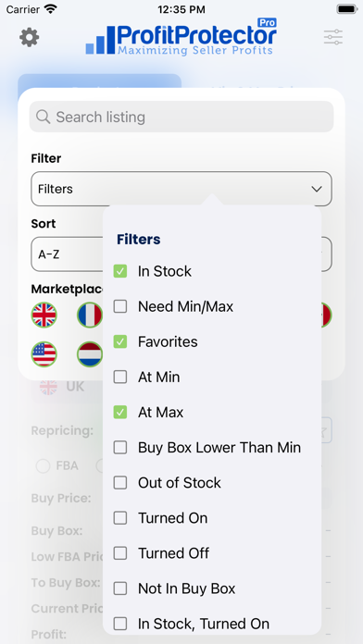Tap the ProfitProtector Pro logo
This screenshot has width=363, height=644.
(x=181, y=36)
